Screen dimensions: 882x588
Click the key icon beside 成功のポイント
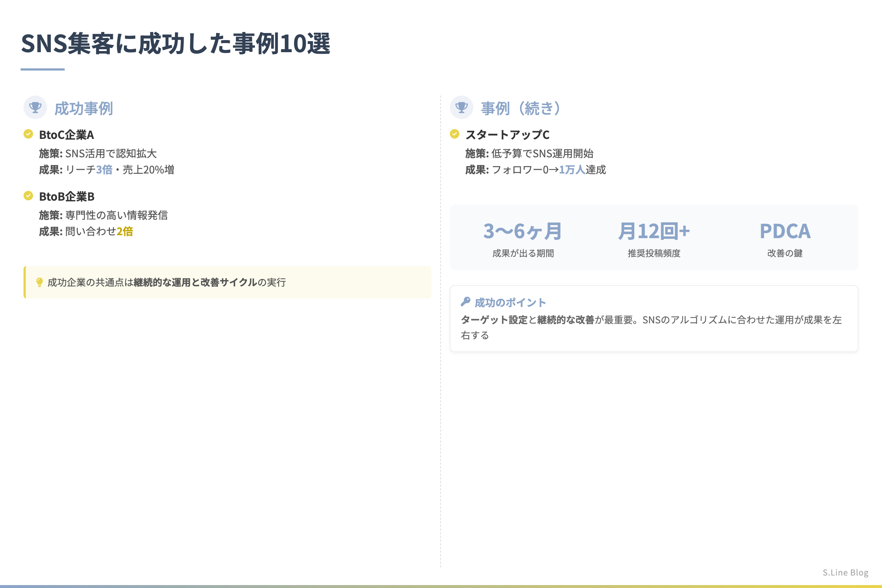(465, 301)
